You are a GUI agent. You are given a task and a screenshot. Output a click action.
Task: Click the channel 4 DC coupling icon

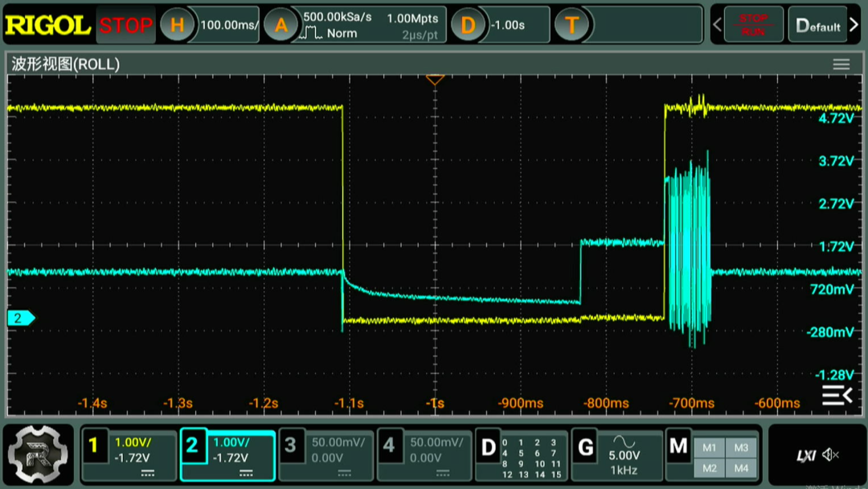(443, 474)
